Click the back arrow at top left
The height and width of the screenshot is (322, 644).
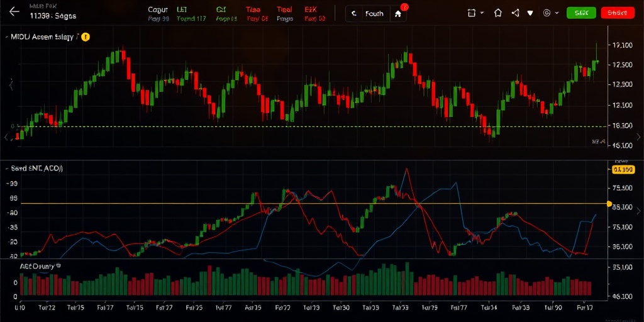(x=14, y=12)
